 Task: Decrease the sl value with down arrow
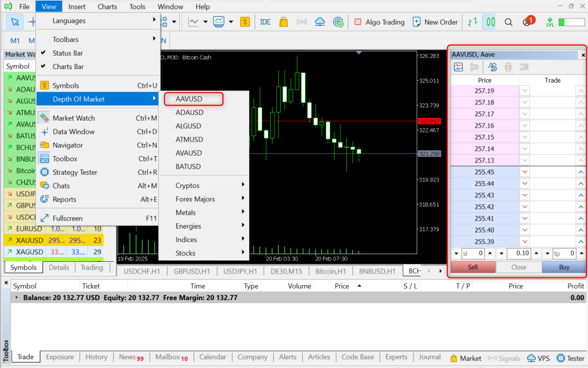point(456,254)
